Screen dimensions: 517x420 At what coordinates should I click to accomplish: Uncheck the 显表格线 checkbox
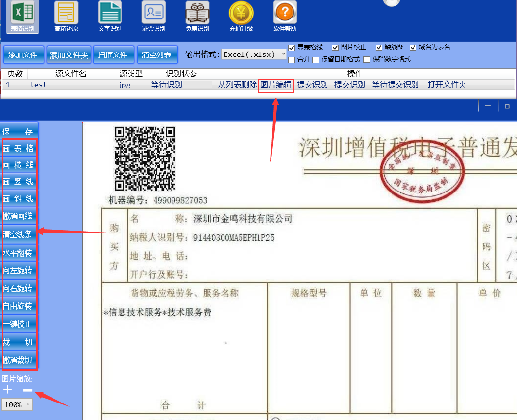click(292, 47)
